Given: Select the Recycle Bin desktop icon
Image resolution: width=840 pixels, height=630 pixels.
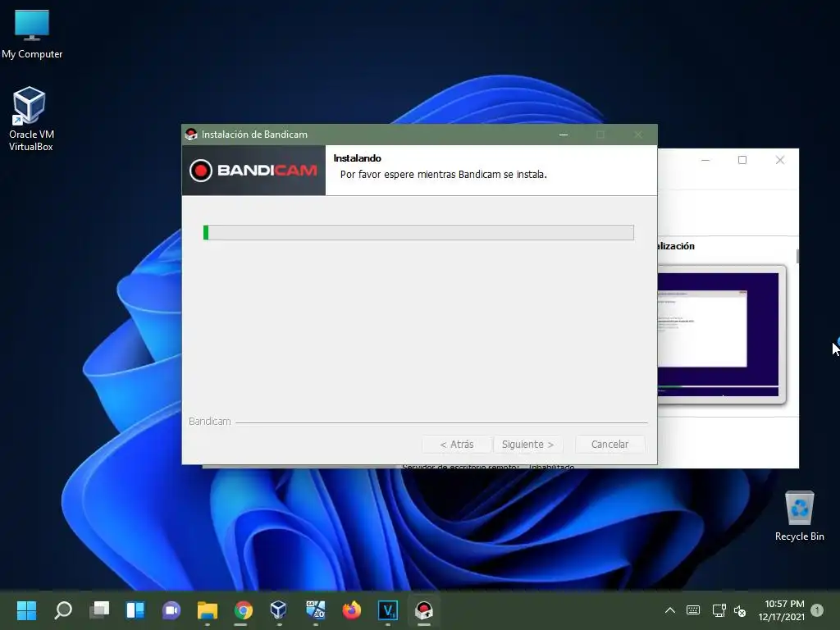Looking at the screenshot, I should (799, 516).
